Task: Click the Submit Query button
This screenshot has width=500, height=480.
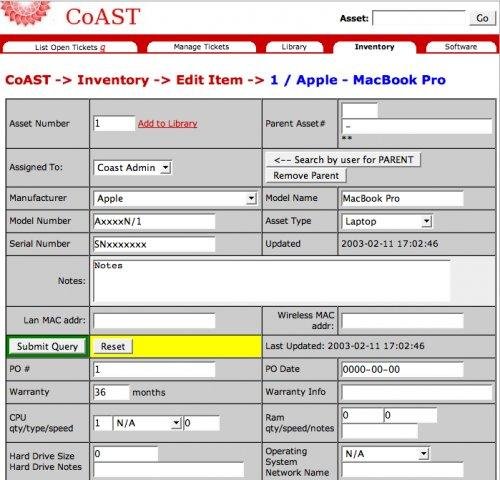Action: [47, 346]
